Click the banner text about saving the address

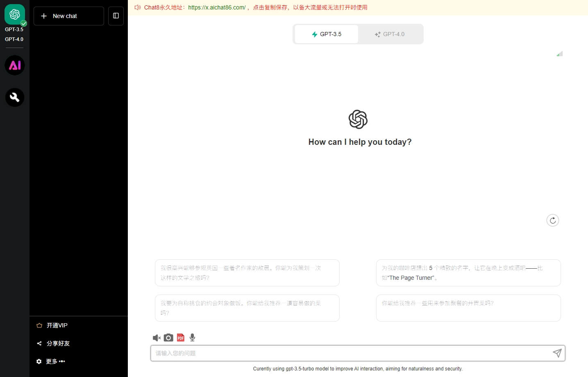310,7
